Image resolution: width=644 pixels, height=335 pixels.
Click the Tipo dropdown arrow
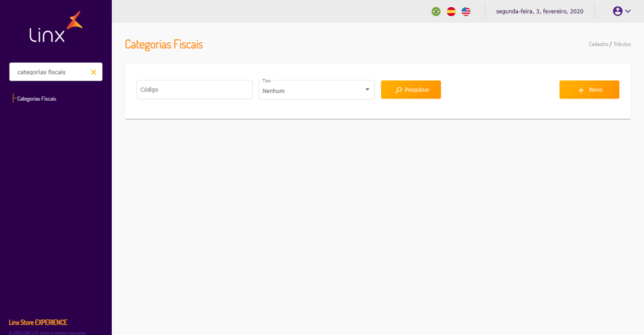[367, 89]
